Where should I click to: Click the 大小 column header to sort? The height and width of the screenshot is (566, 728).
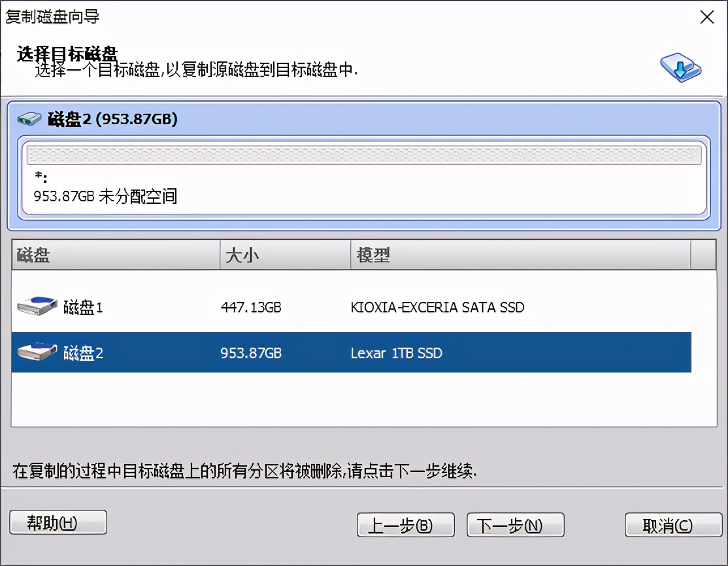[x=242, y=255]
